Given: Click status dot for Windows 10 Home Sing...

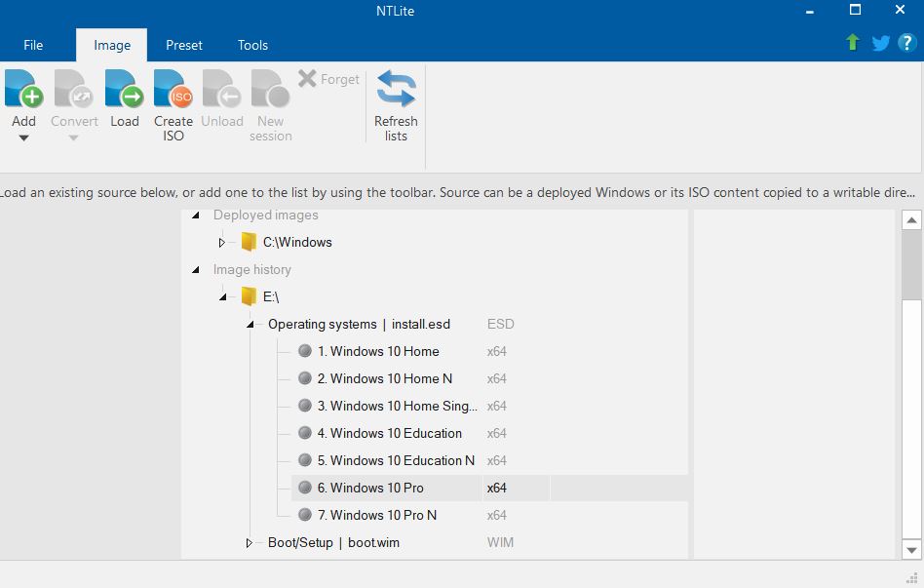Looking at the screenshot, I should click(305, 406).
